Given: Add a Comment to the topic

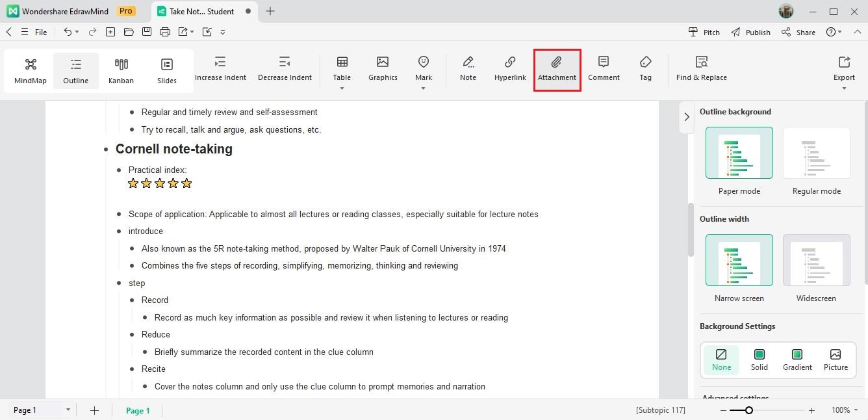Looking at the screenshot, I should pyautogui.click(x=604, y=69).
